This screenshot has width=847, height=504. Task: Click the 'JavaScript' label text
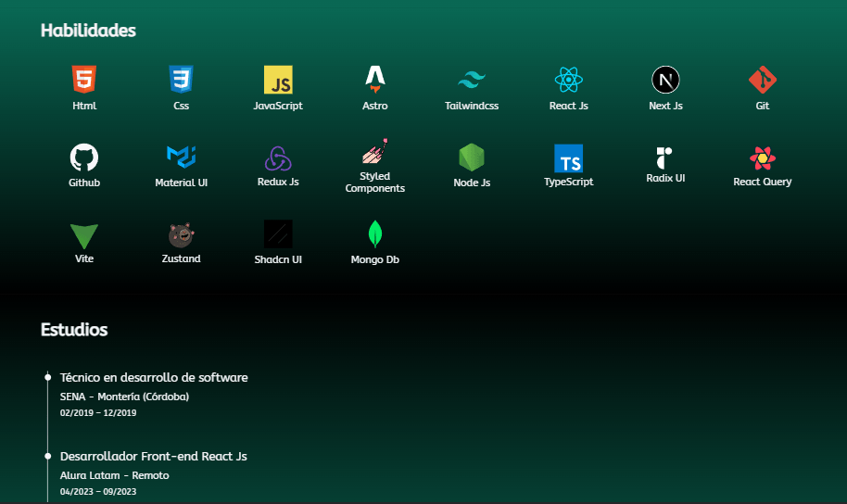point(278,106)
